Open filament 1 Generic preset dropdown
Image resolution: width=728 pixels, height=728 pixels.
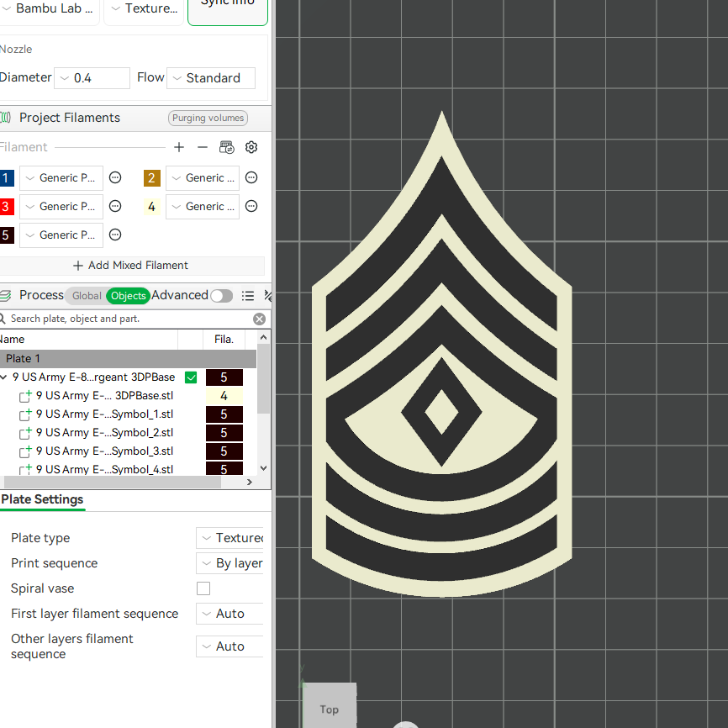point(61,178)
